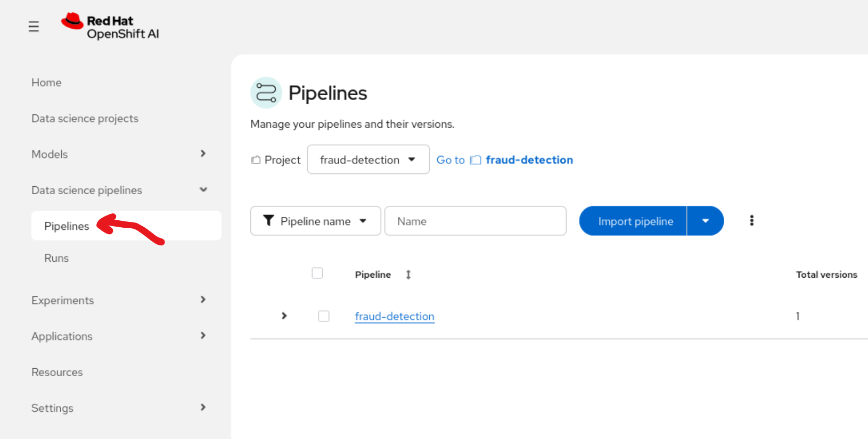Click the filter funnel icon
Image resolution: width=868 pixels, height=439 pixels.
[x=268, y=220]
